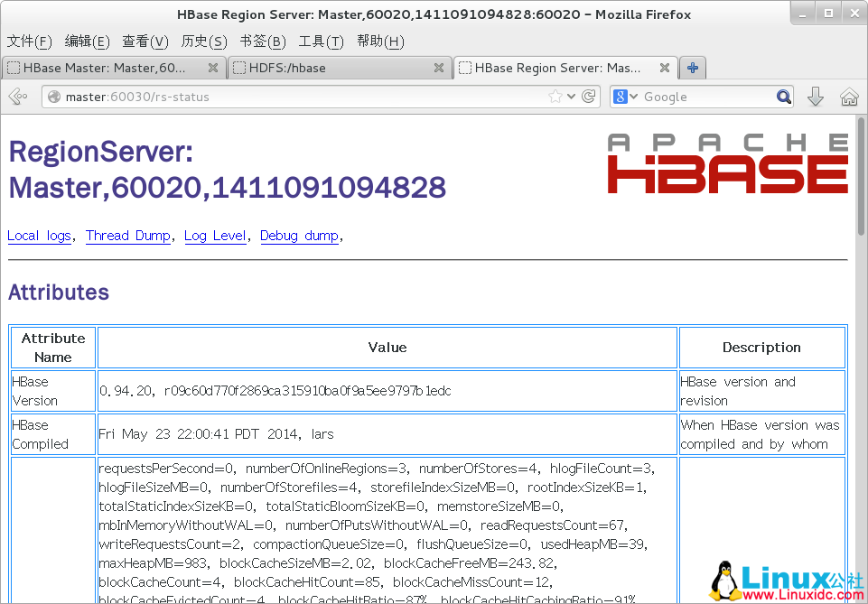Click the search magnifier icon
Screen dimensions: 868x604
pos(782,96)
